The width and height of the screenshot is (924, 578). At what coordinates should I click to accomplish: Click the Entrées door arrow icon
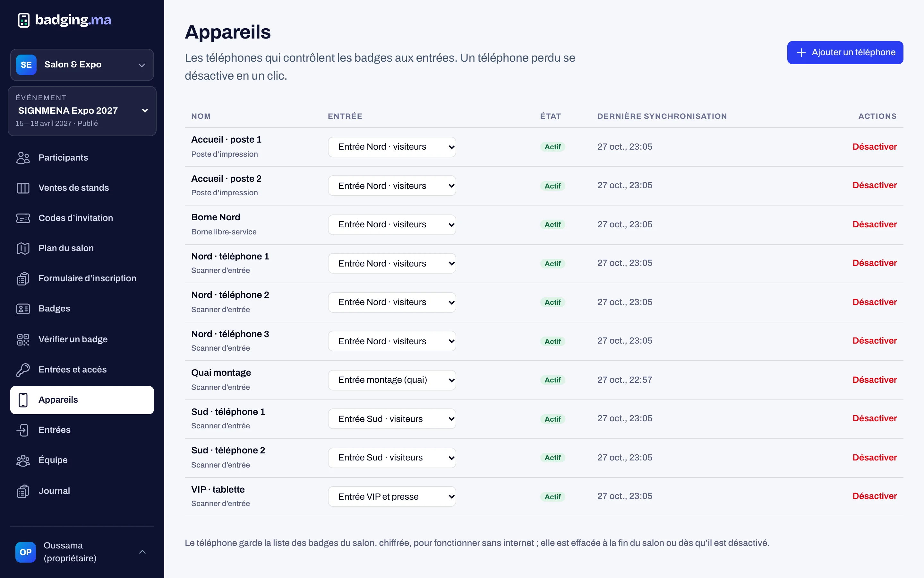pyautogui.click(x=23, y=430)
